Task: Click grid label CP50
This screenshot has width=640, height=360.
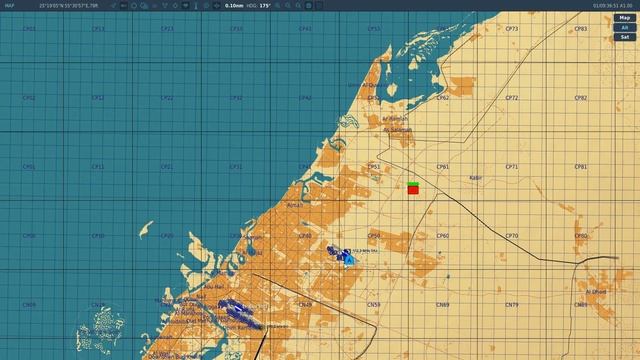Action: pos(373,236)
